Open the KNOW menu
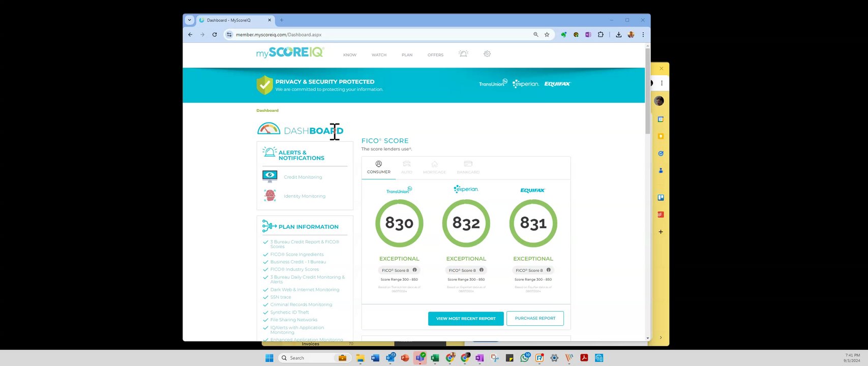Screen dimensions: 868x366 [350, 55]
